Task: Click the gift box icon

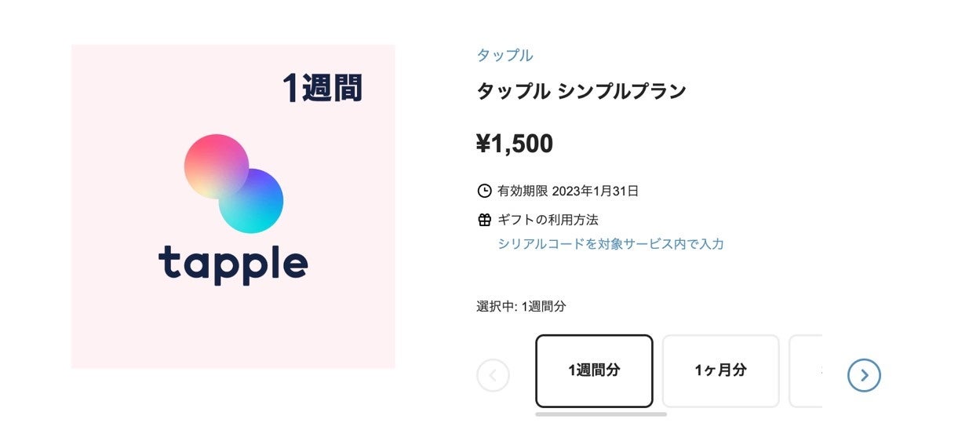Action: point(484,220)
